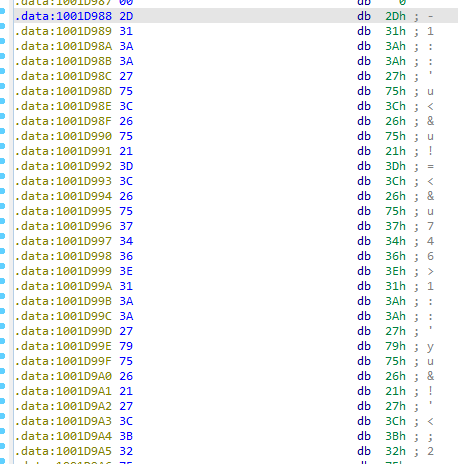Click address .data:1001D98A
The height and width of the screenshot is (464, 458).
click(63, 46)
